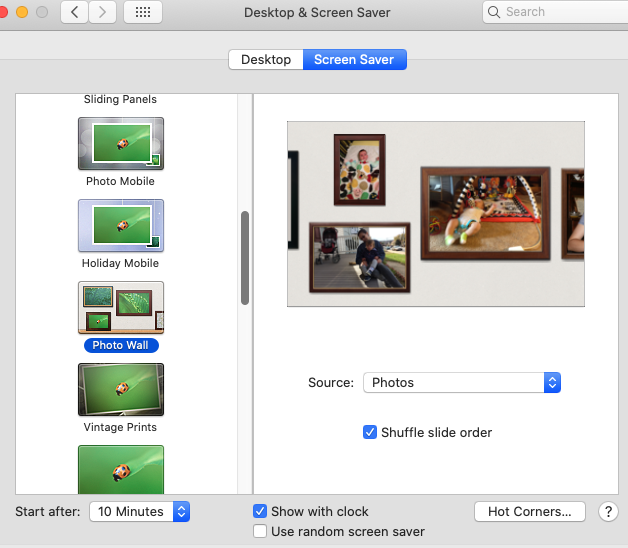The height and width of the screenshot is (548, 628).
Task: Select the ladybug screen saver below Vintage Prints
Action: (121, 469)
